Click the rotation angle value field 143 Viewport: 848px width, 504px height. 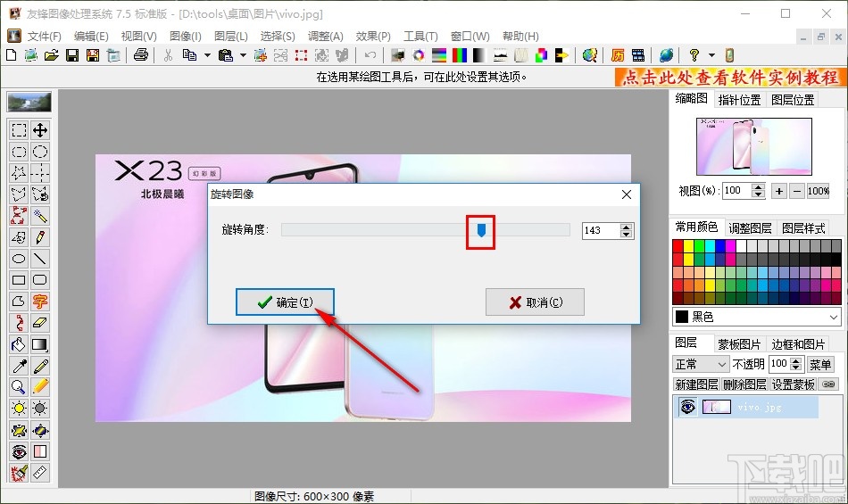click(x=601, y=231)
